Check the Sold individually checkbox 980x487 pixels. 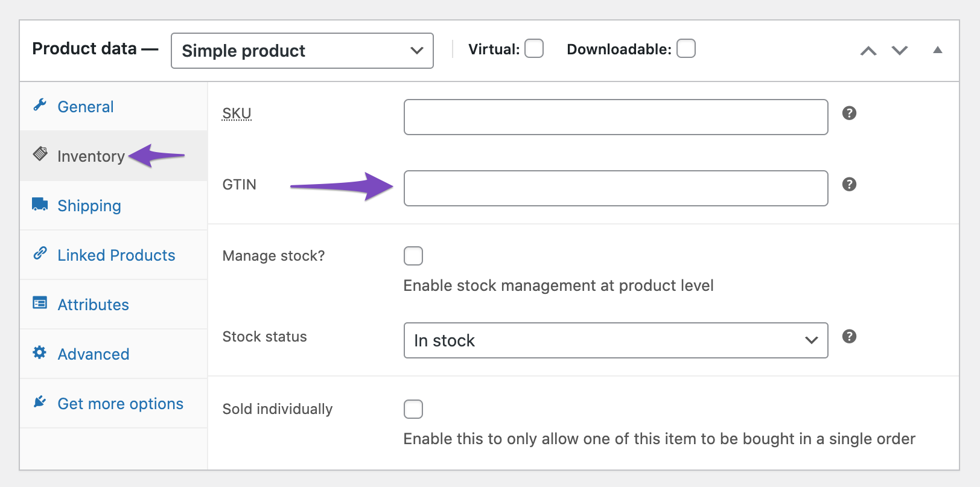coord(413,409)
